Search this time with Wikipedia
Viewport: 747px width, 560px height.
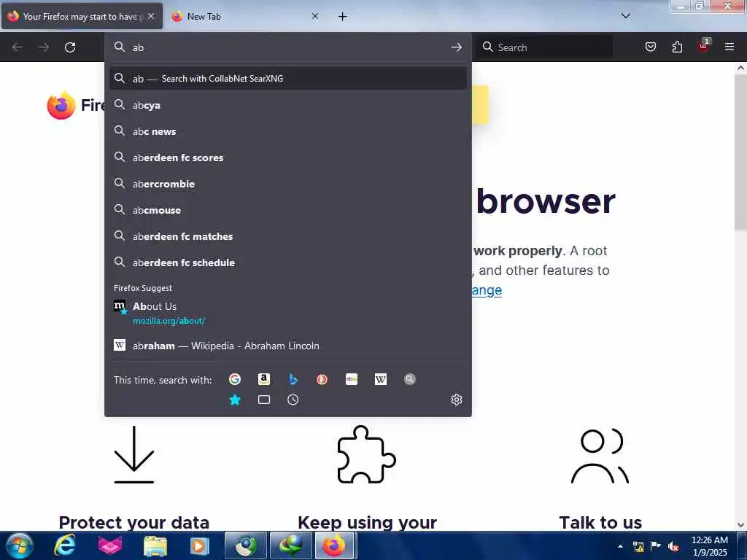tap(381, 379)
